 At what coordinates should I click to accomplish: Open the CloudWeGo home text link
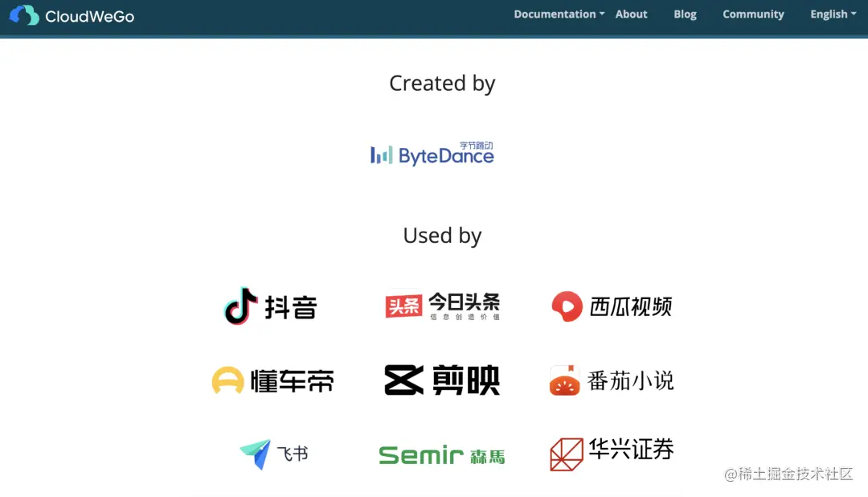pyautogui.click(x=90, y=17)
